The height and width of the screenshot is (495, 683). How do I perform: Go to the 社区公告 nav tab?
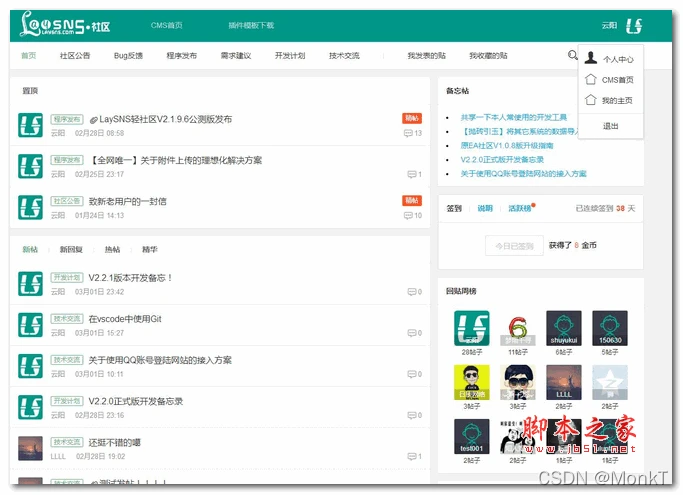coord(75,55)
